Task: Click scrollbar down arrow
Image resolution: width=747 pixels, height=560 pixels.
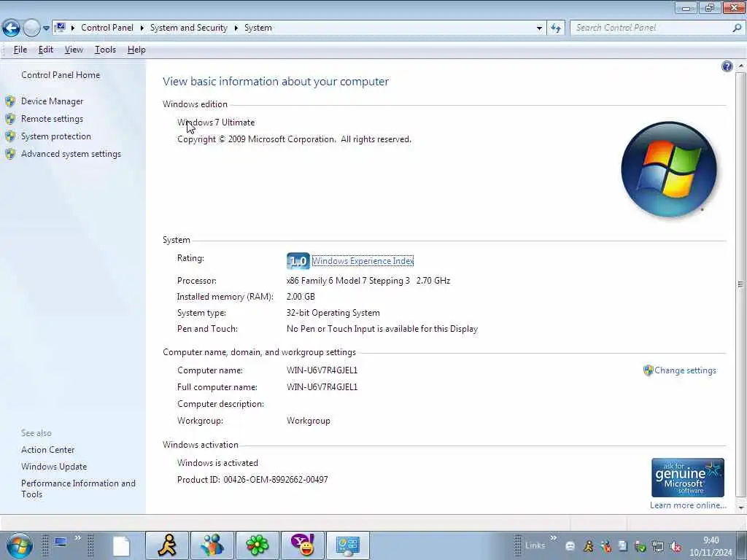Action: (x=740, y=507)
